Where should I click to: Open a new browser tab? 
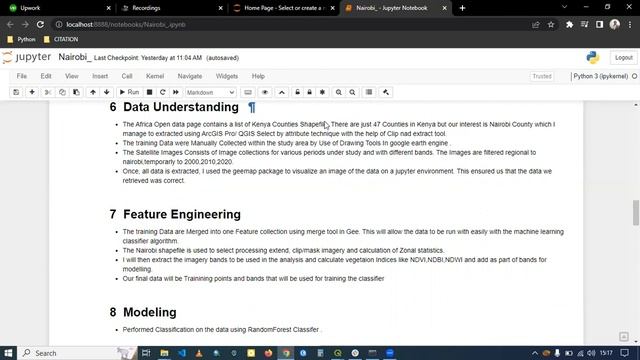[x=462, y=8]
